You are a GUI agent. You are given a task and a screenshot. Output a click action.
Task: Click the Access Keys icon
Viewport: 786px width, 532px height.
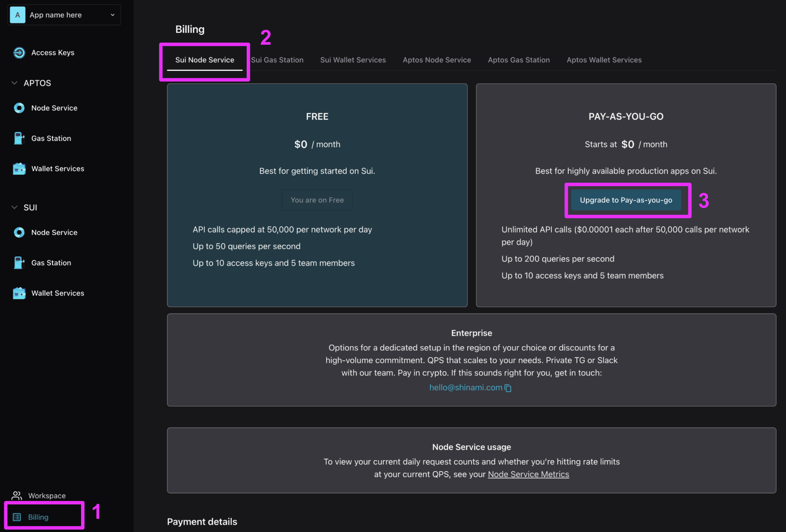(x=19, y=53)
